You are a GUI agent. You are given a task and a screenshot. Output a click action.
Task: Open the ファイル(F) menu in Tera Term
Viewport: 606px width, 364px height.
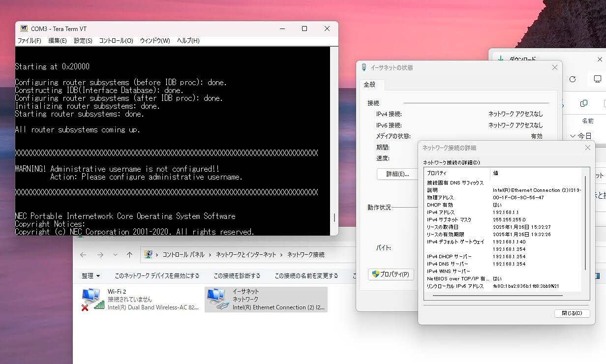pos(30,41)
